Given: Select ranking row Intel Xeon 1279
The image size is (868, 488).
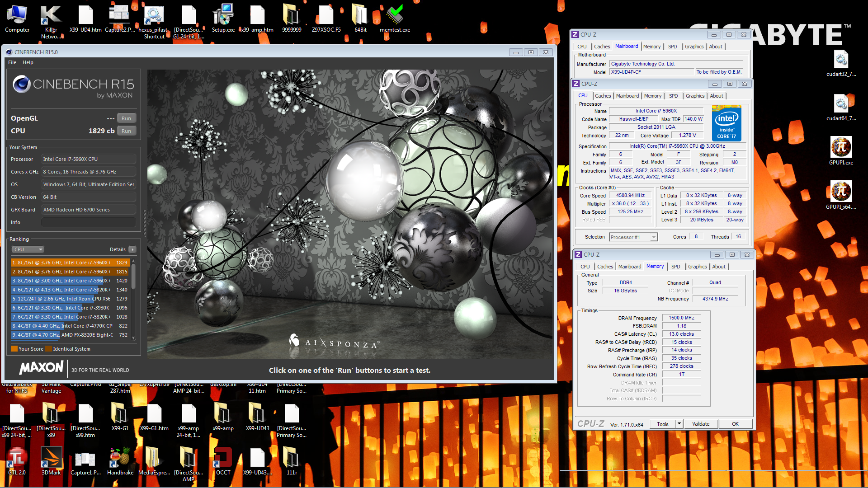Looking at the screenshot, I should (70, 299).
